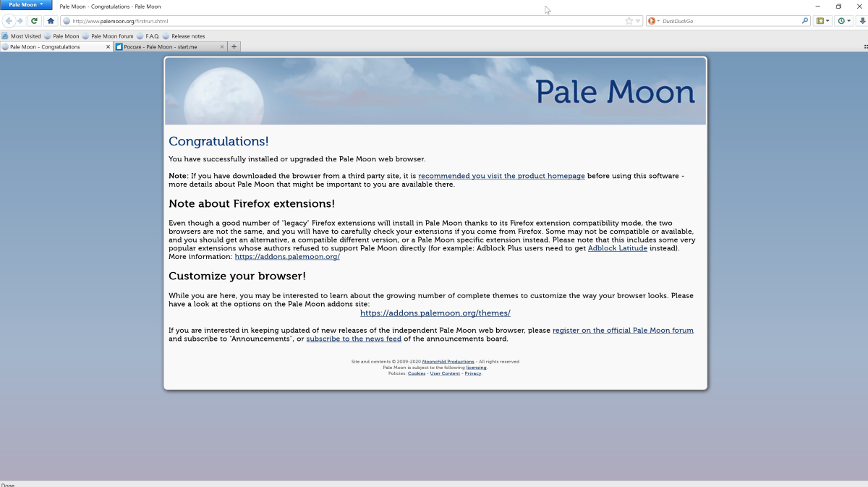Click the Home button
868x487 pixels.
(50, 20)
